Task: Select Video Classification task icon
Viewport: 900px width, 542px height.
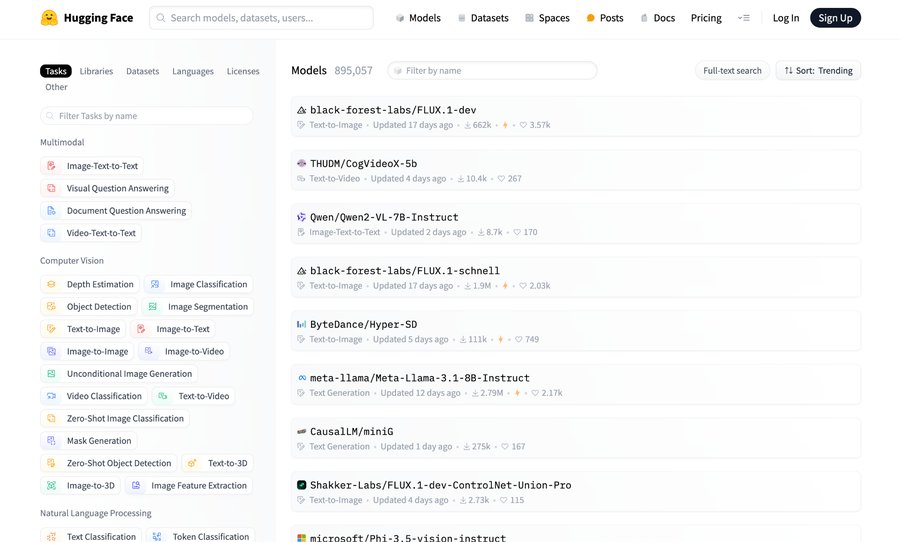Action: point(51,396)
